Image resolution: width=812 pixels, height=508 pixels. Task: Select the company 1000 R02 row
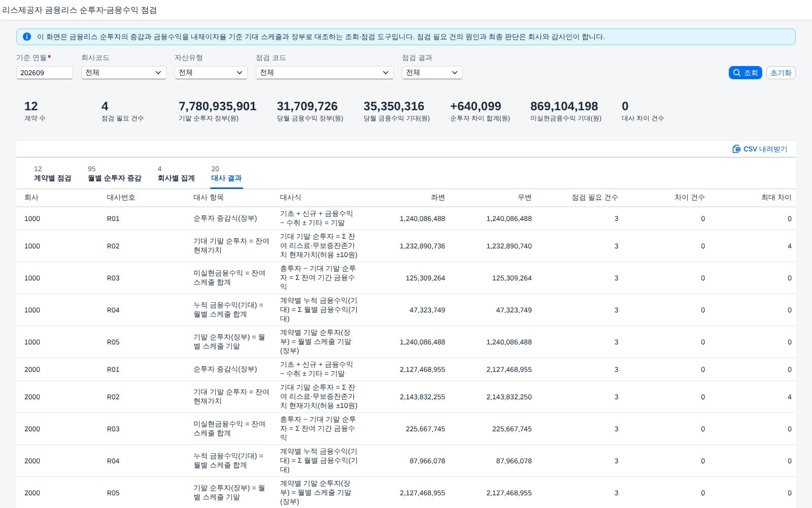(x=406, y=246)
